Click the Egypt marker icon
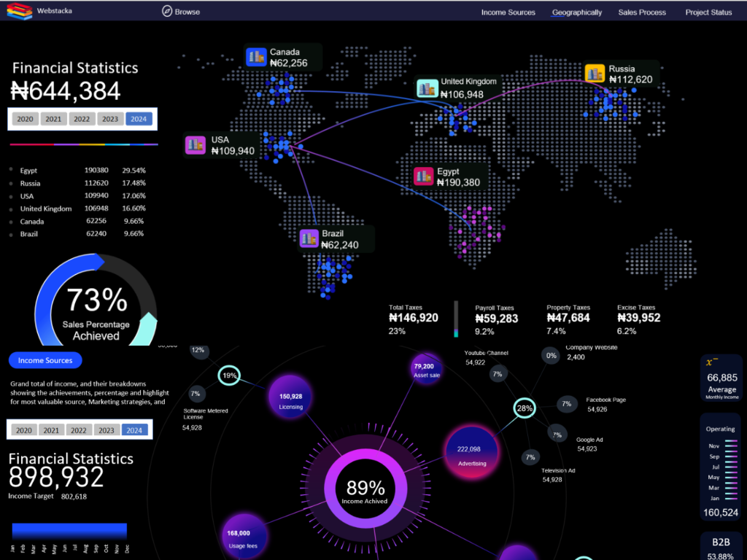 (423, 176)
